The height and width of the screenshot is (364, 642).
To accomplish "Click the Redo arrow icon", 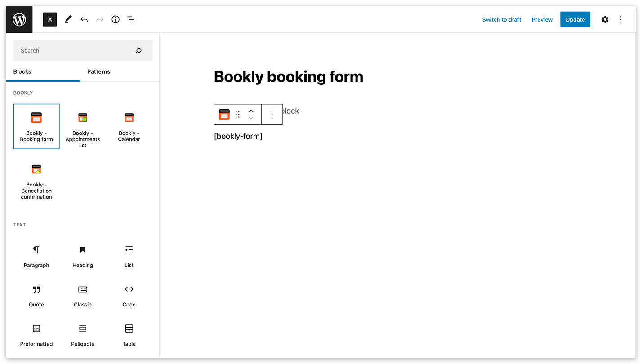I will 100,19.
